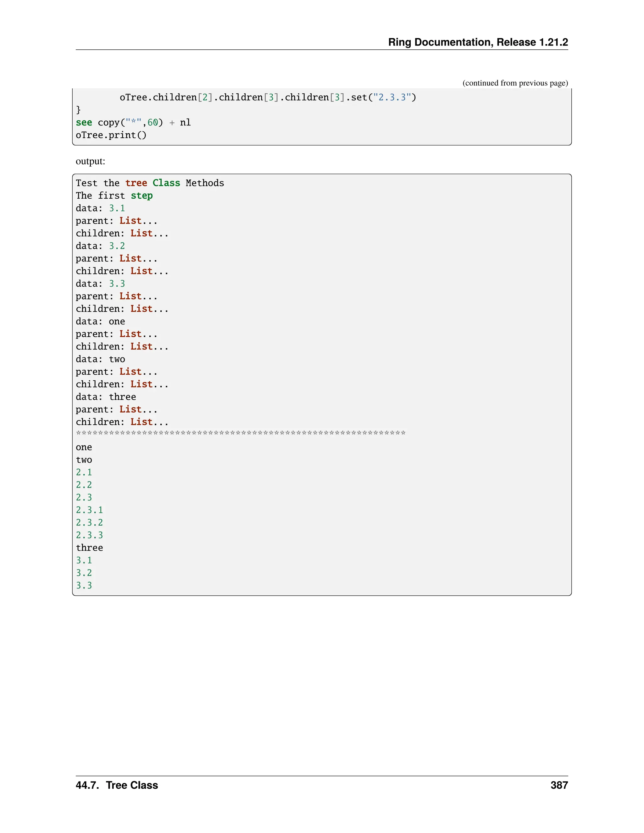The height and width of the screenshot is (833, 644).
Task: Click the 'data: two' output line
Action: 100,359
